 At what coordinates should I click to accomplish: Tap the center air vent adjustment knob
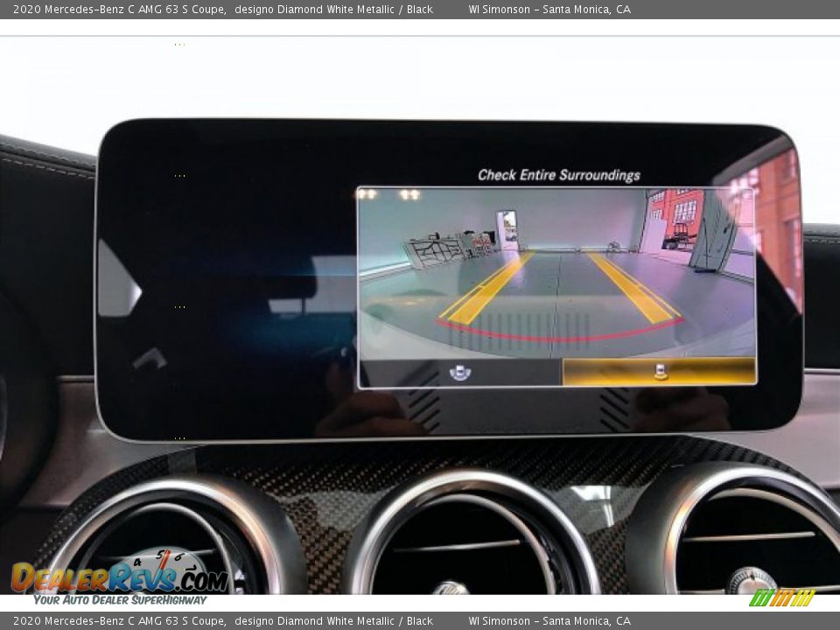[x=451, y=588]
